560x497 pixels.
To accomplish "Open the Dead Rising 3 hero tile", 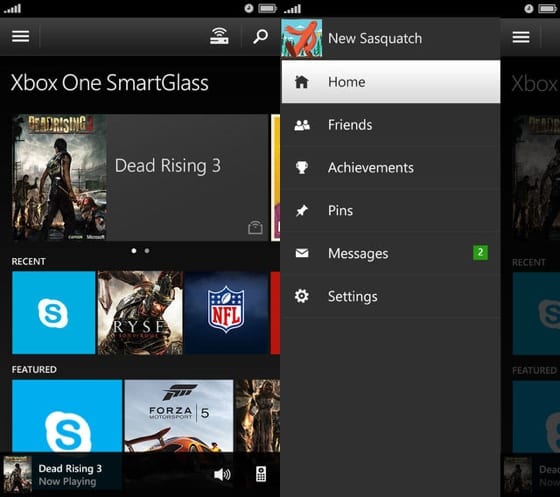I will pos(140,177).
